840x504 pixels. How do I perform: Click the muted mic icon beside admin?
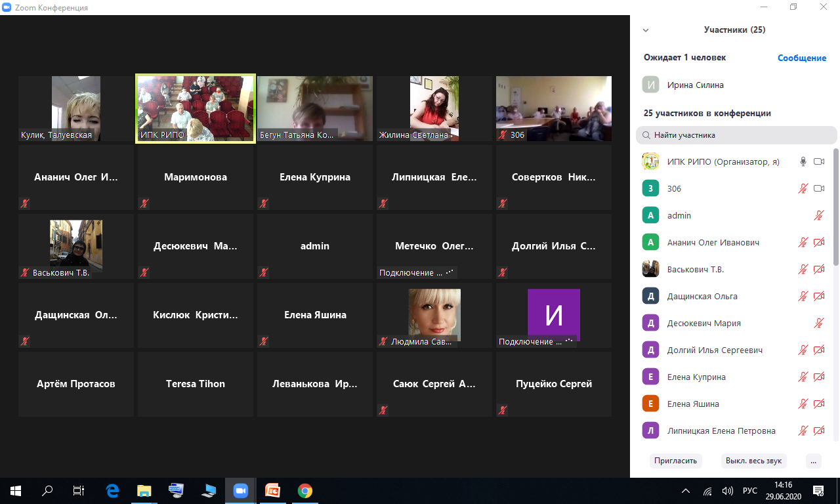[818, 215]
